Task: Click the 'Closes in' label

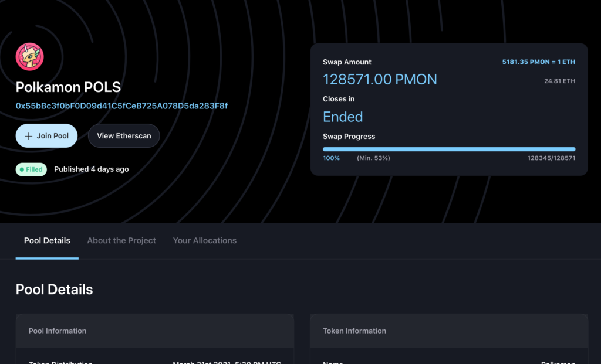Action: tap(339, 98)
